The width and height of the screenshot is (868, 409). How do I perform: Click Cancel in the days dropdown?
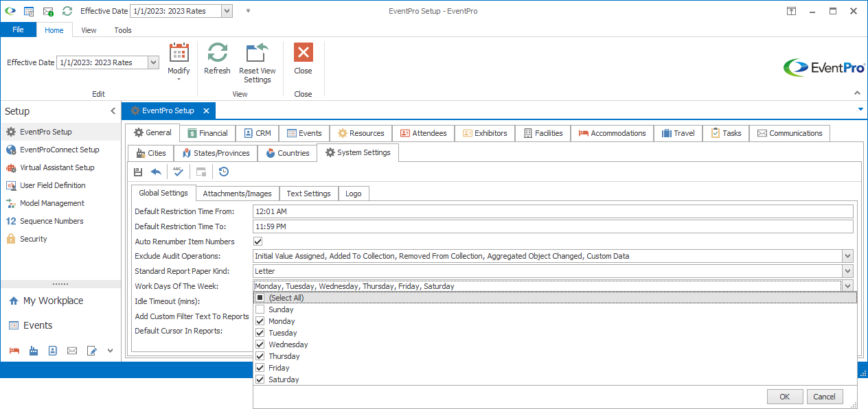pyautogui.click(x=824, y=397)
